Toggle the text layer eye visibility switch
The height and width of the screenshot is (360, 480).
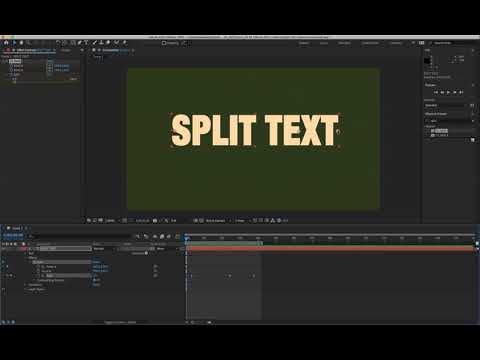tap(3, 249)
